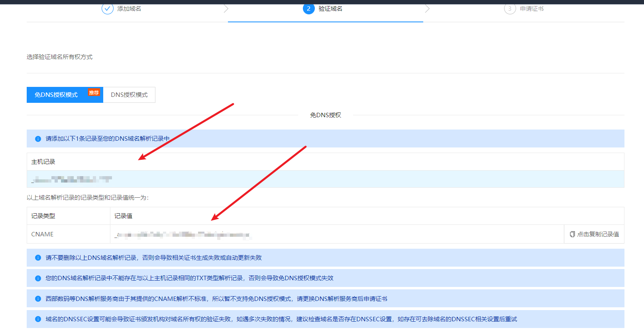This screenshot has width=644, height=332.
Task: Click info icon beside TXT类型解析记录 notice
Action: pyautogui.click(x=38, y=278)
